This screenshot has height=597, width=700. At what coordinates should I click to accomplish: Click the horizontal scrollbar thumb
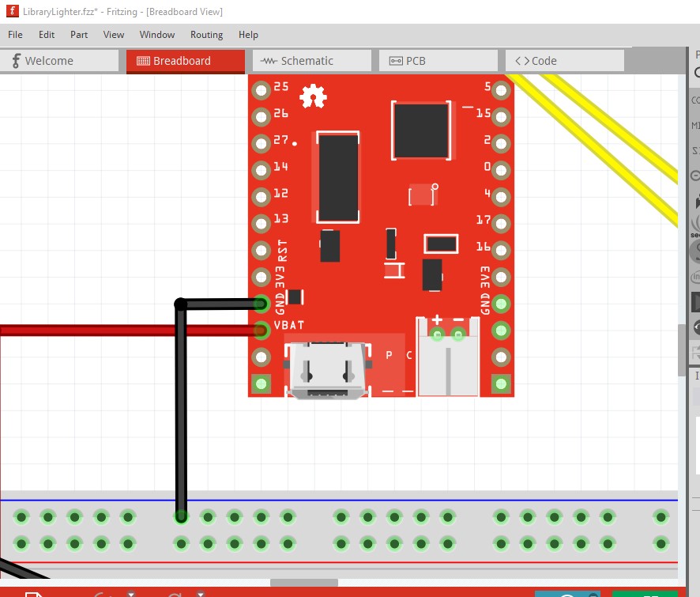pos(304,583)
